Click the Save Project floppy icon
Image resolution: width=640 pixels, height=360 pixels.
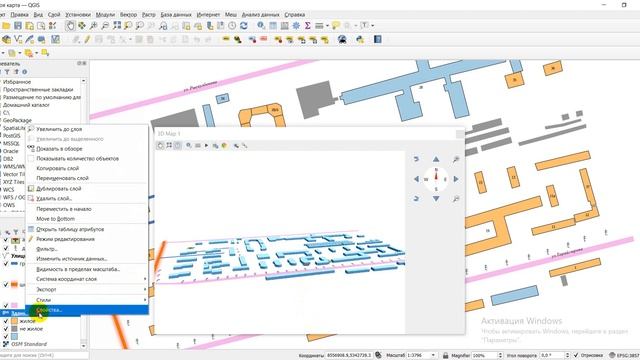pos(18,26)
